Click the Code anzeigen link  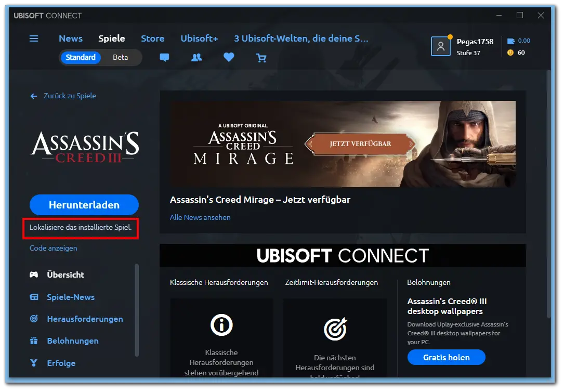pyautogui.click(x=53, y=248)
